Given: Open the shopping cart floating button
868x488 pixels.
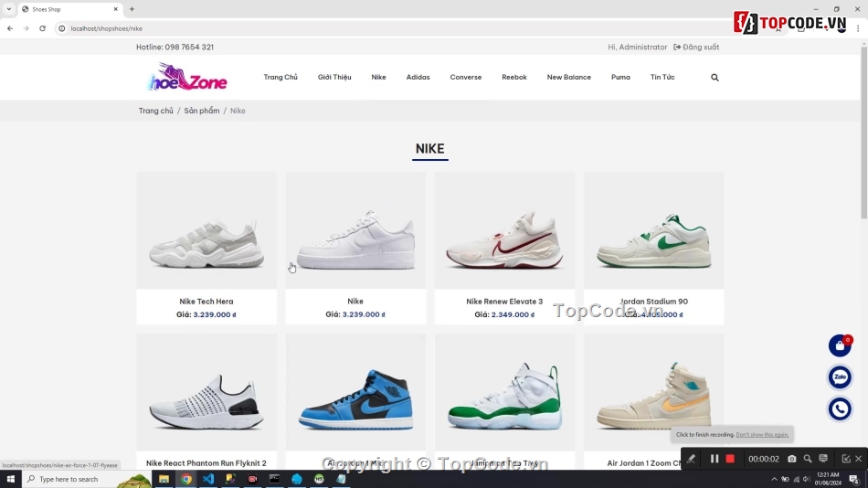Looking at the screenshot, I should [x=840, y=345].
